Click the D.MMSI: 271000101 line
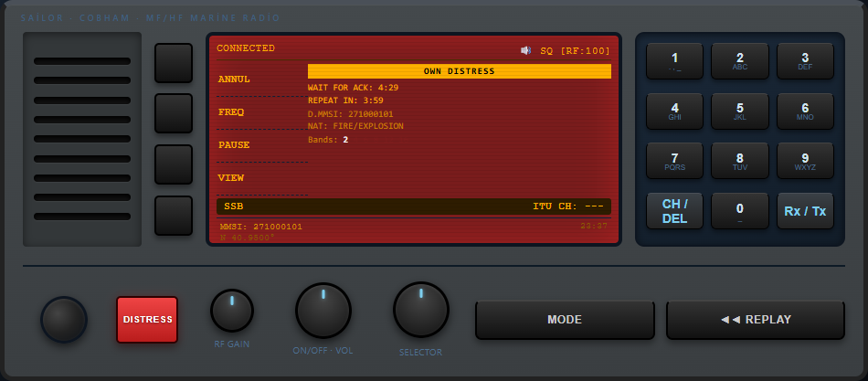Viewport: 868px width, 381px height. point(351,114)
